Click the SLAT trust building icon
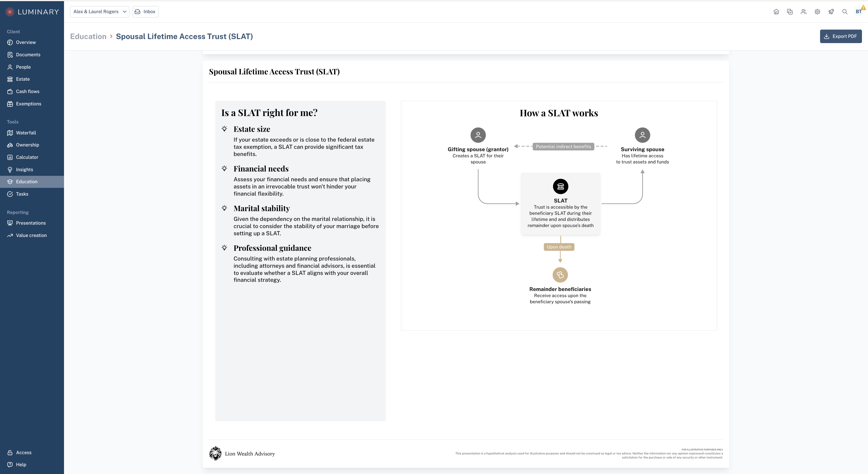The width and height of the screenshot is (868, 474). pos(560,186)
